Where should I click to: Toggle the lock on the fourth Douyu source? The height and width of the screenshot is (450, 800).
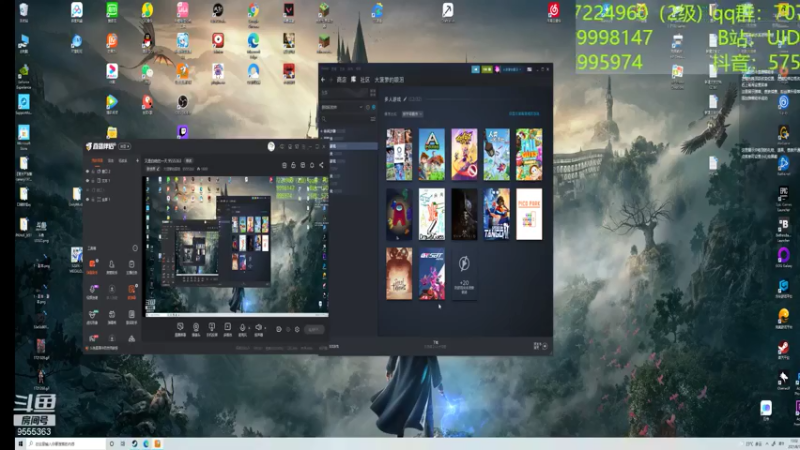93,199
